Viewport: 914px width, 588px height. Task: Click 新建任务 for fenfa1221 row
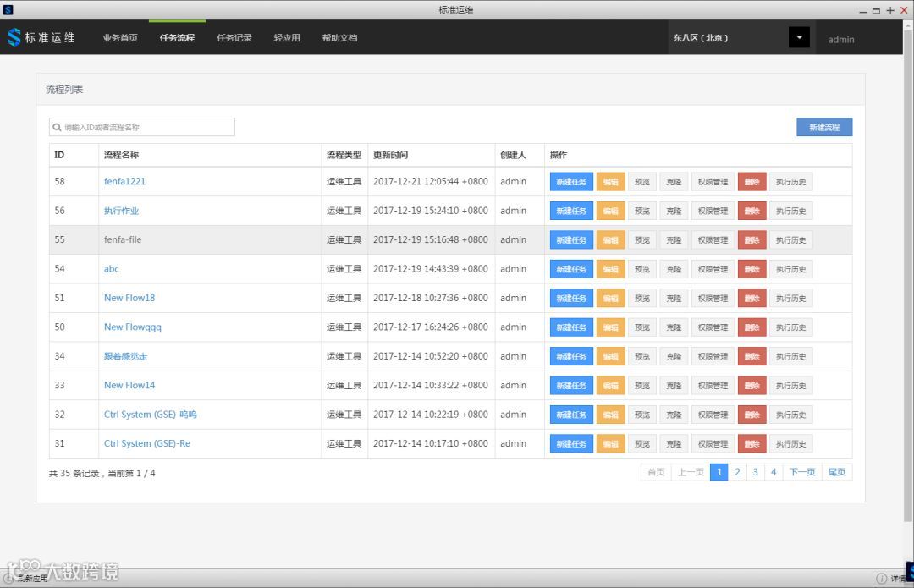click(x=571, y=182)
